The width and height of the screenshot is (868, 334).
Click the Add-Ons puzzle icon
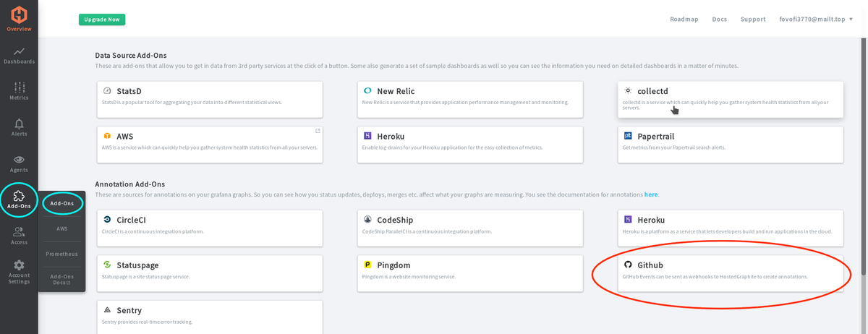point(19,195)
